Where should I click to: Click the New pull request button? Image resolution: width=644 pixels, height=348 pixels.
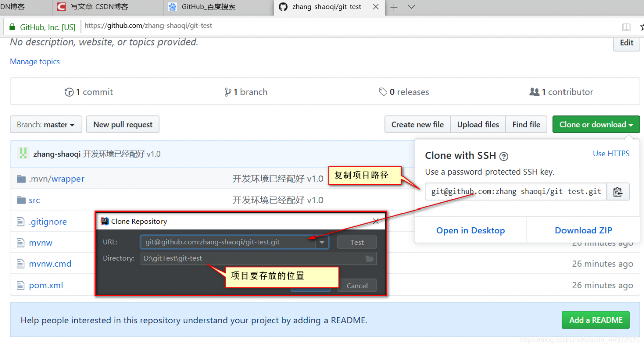pos(123,125)
